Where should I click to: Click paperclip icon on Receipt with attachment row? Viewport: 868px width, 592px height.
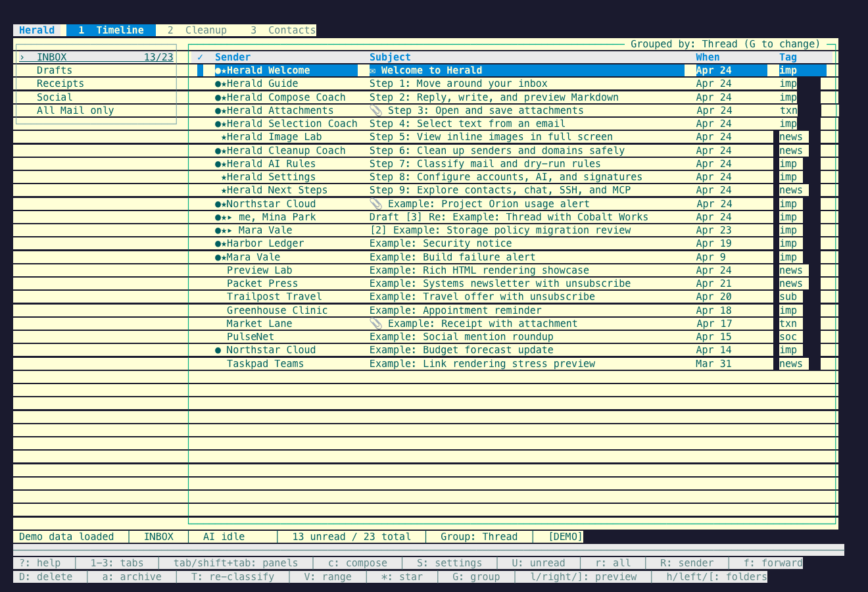click(x=375, y=324)
